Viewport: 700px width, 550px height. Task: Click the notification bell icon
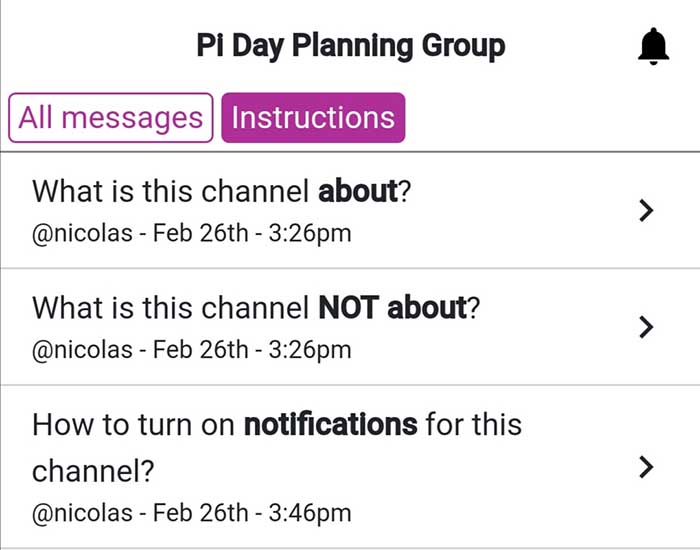pyautogui.click(x=653, y=46)
